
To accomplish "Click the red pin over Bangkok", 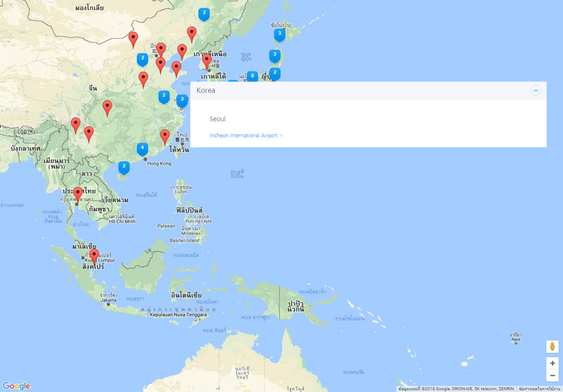I will coord(78,195).
